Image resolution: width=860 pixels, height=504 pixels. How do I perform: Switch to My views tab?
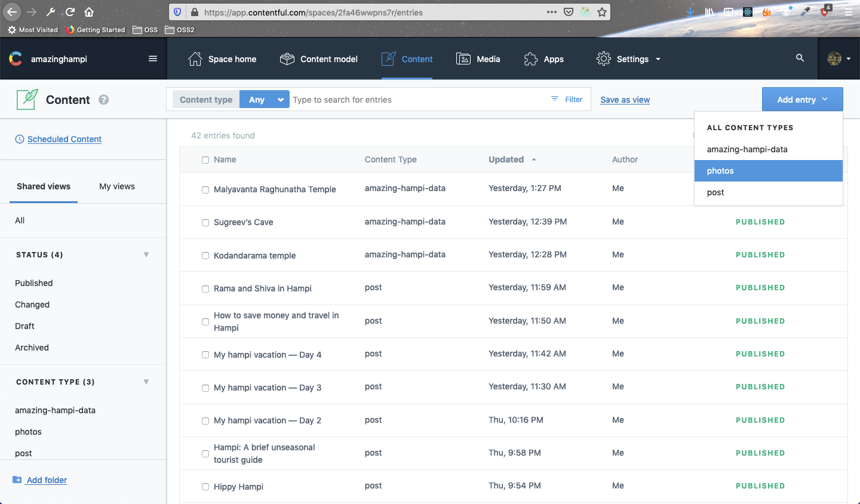[117, 186]
